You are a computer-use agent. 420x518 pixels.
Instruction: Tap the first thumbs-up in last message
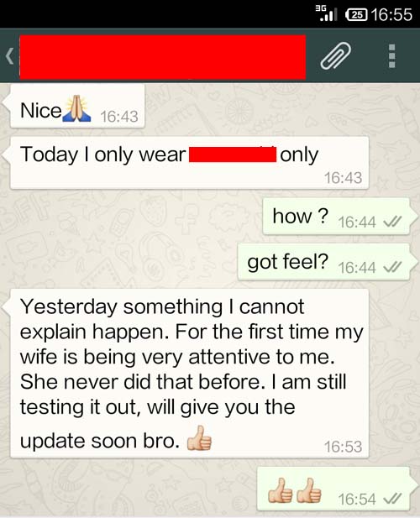pos(280,490)
